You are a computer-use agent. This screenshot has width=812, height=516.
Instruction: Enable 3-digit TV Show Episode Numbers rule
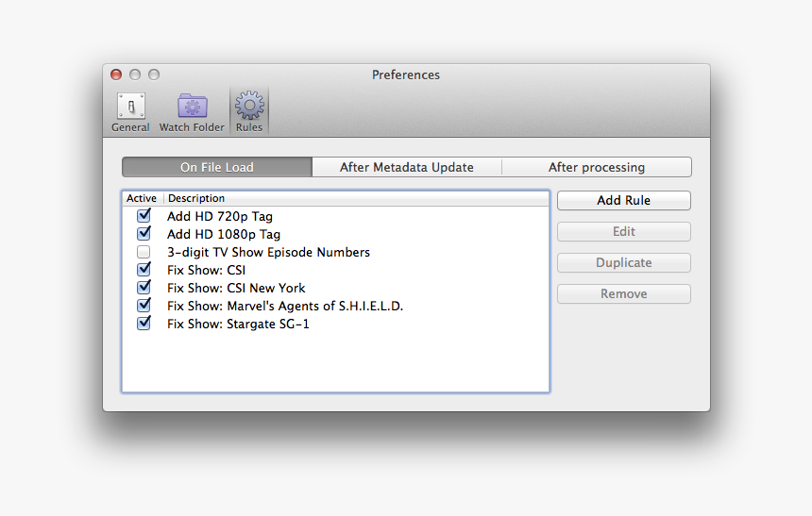[x=144, y=252]
